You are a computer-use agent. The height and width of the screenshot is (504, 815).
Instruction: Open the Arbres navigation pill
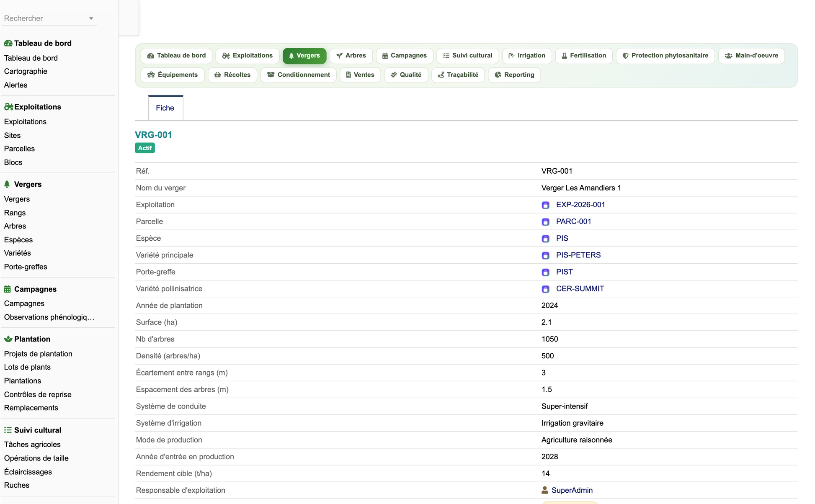pos(351,56)
